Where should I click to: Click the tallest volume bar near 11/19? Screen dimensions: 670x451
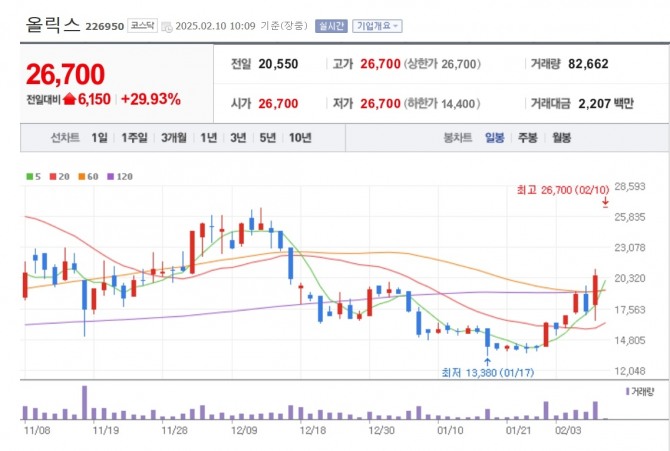pos(85,402)
